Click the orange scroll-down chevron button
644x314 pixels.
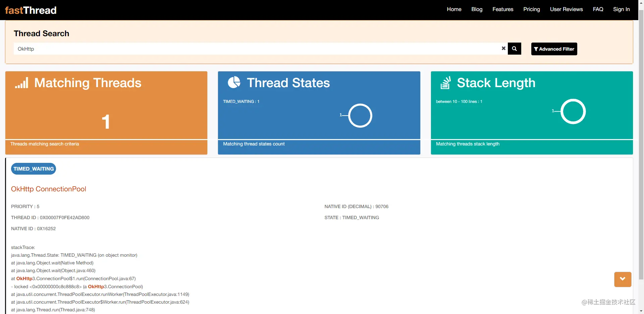623,279
